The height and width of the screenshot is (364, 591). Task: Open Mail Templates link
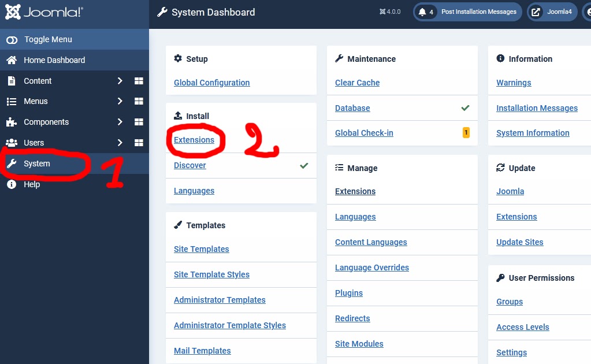click(202, 351)
